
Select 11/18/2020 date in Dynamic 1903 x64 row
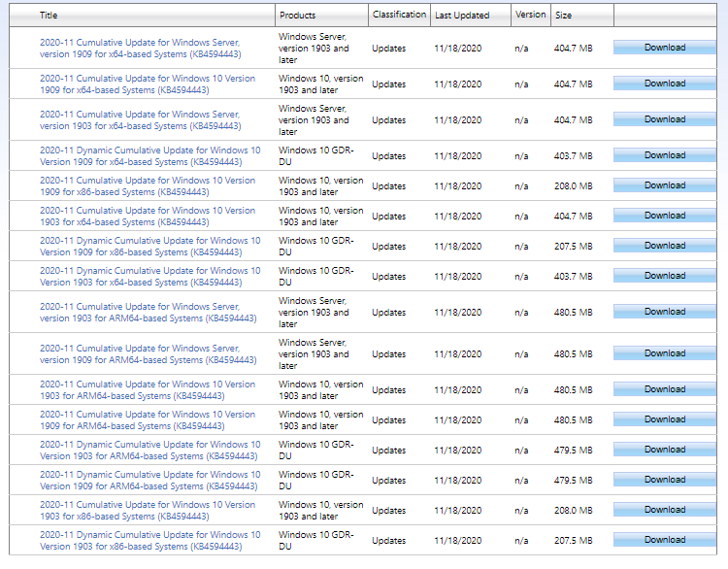(458, 277)
